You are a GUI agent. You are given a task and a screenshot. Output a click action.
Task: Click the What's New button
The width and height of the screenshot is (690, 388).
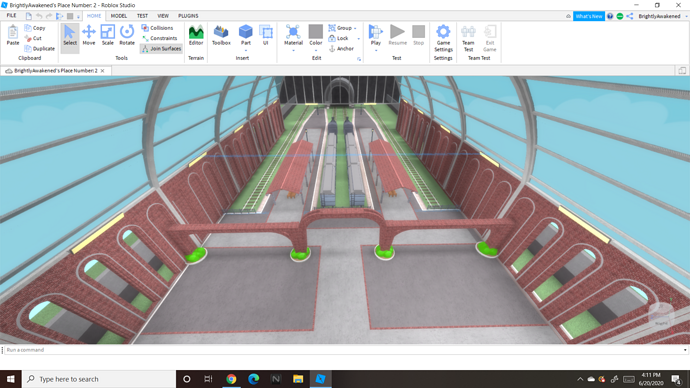coord(589,16)
